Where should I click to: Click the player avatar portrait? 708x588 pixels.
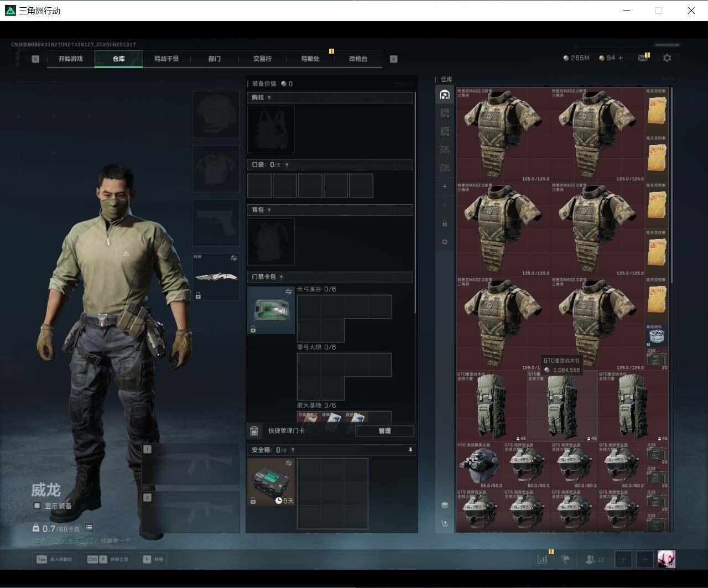click(x=666, y=559)
